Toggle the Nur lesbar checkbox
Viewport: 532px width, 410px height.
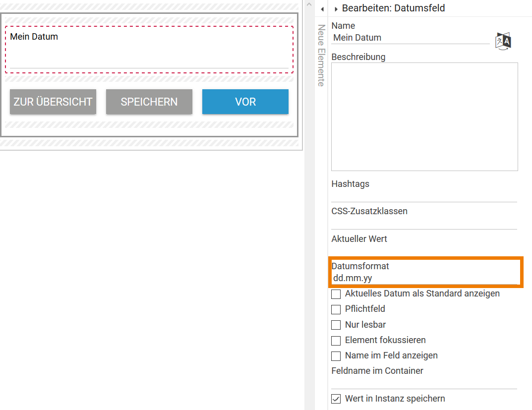[x=336, y=325]
